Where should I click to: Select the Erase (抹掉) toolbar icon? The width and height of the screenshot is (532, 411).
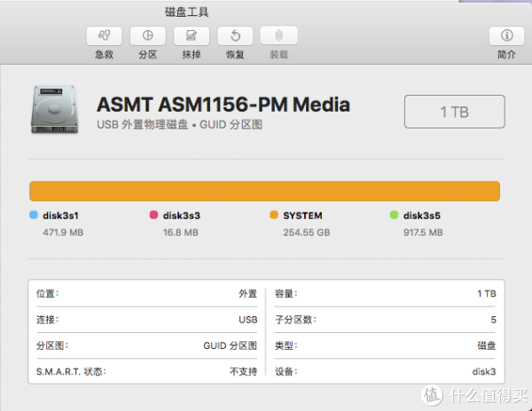click(191, 35)
